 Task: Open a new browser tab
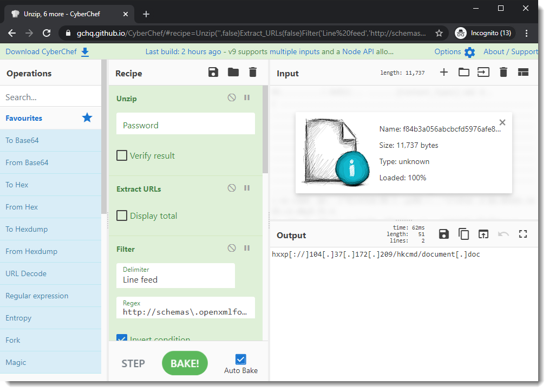pyautogui.click(x=146, y=14)
